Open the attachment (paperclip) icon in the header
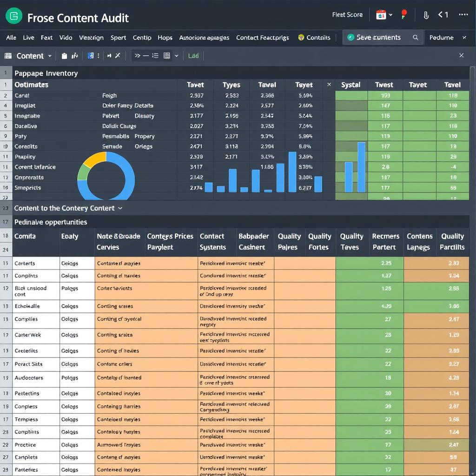 [426, 14]
